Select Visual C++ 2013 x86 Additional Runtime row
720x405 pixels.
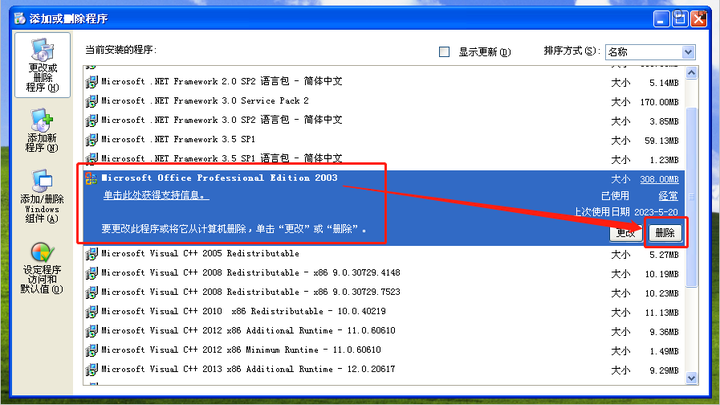pos(383,370)
